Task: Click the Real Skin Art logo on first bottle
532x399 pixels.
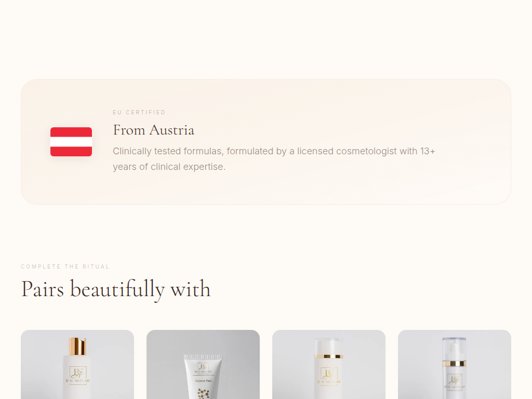Action: tap(78, 375)
